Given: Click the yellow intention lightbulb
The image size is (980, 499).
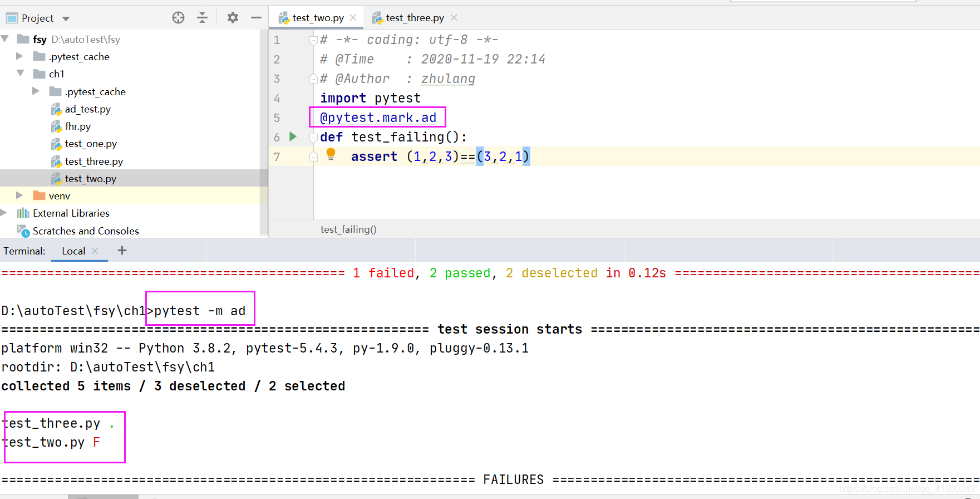Looking at the screenshot, I should [x=331, y=154].
